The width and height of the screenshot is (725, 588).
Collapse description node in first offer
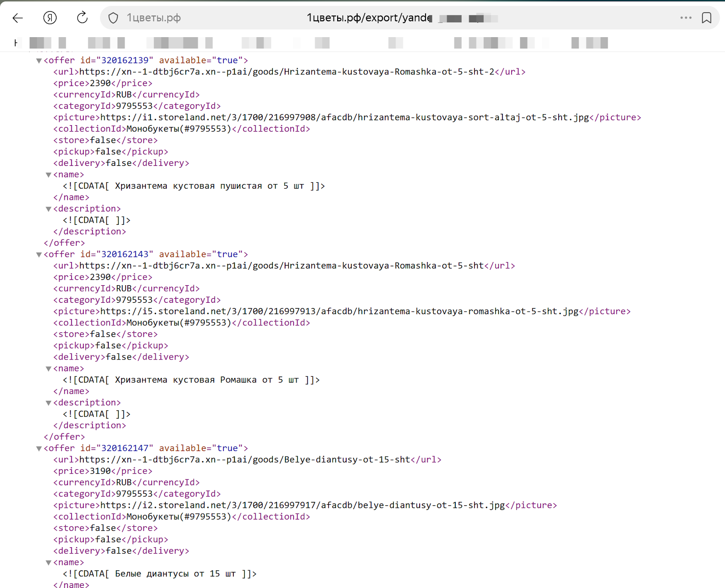pos(48,209)
